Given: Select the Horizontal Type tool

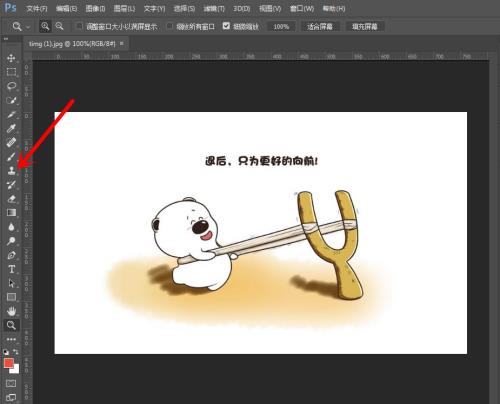Looking at the screenshot, I should coord(11,269).
